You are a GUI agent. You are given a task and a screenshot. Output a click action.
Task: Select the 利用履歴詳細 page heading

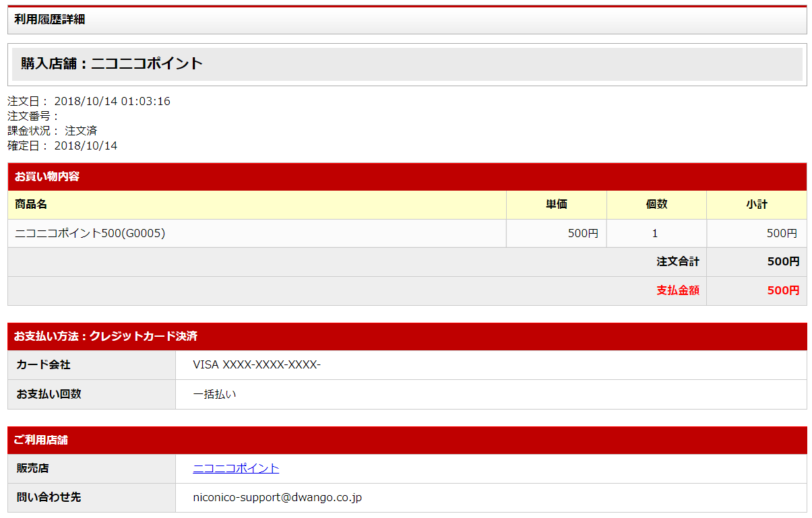click(50, 19)
